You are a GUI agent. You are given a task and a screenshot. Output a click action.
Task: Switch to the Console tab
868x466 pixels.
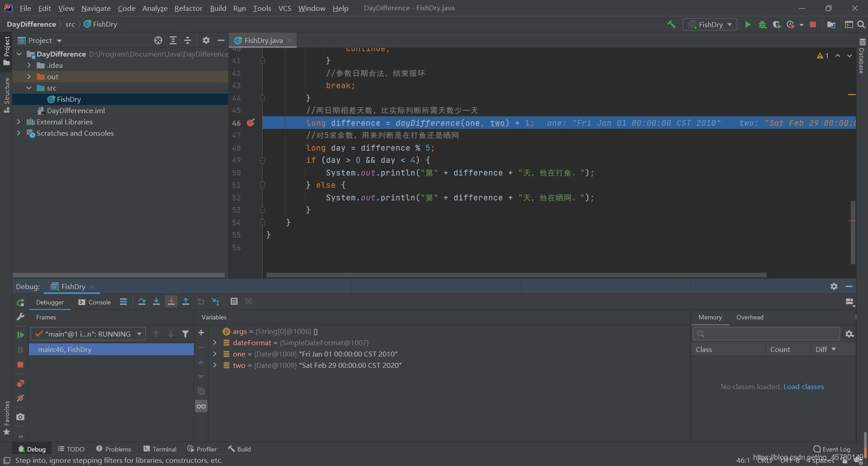(x=94, y=302)
